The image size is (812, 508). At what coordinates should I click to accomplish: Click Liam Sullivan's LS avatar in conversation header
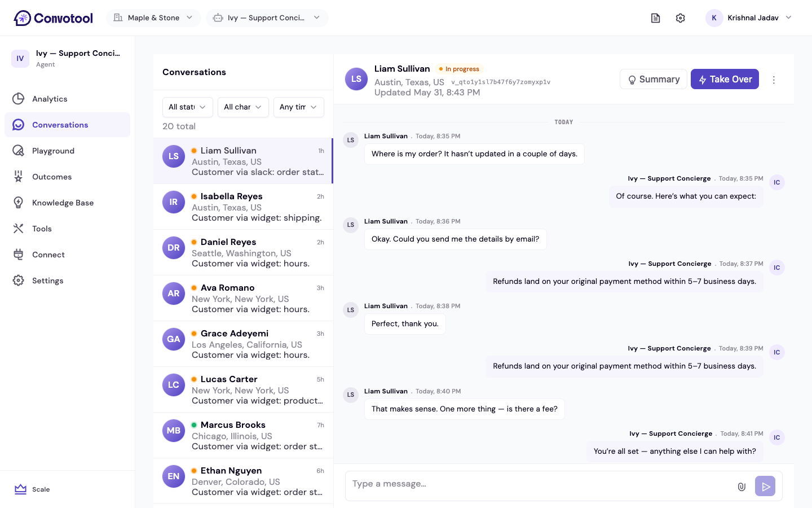(x=356, y=79)
